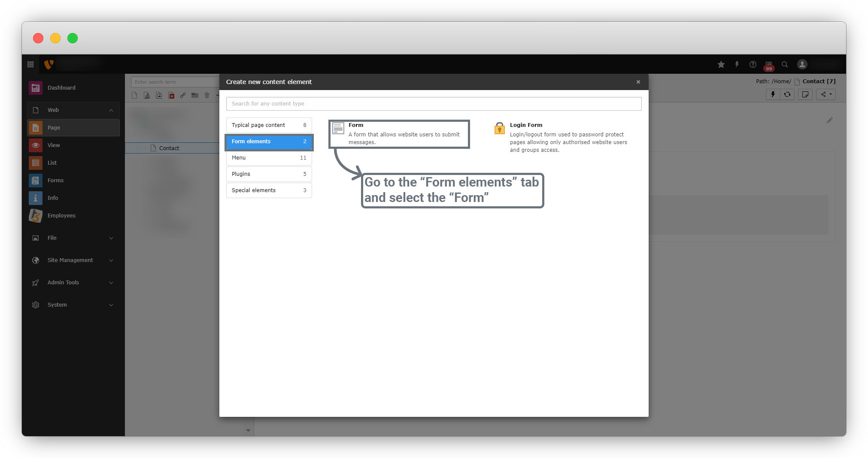Screen dimensions: 868x458
Task: Open the help question mark icon
Action: point(753,65)
